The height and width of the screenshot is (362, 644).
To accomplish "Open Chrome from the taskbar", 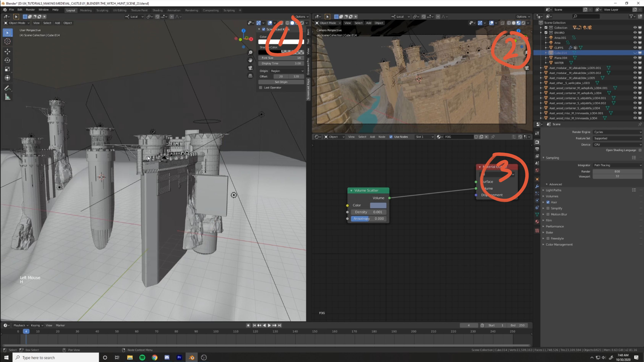I will [x=155, y=358].
